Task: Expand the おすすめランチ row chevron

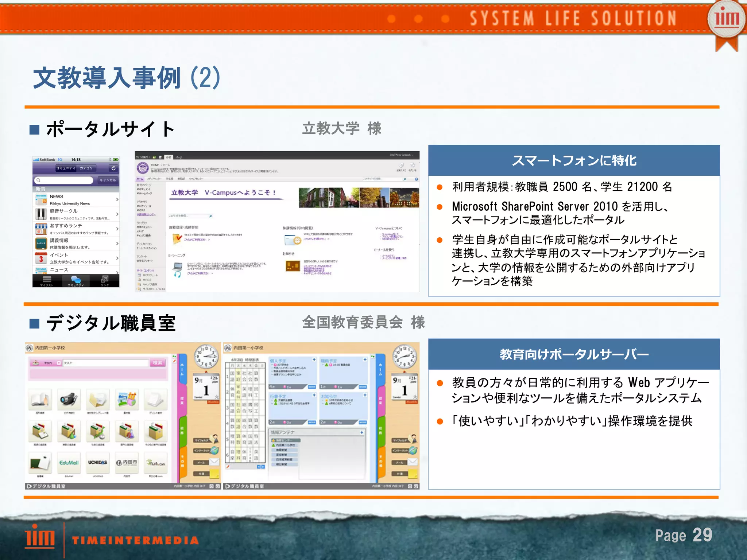Action: point(117,229)
